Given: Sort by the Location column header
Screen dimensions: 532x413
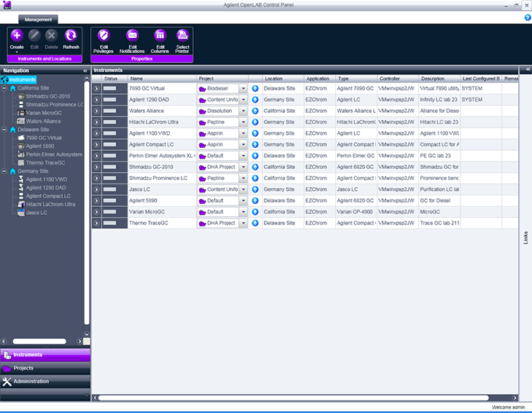Looking at the screenshot, I should click(283, 79).
